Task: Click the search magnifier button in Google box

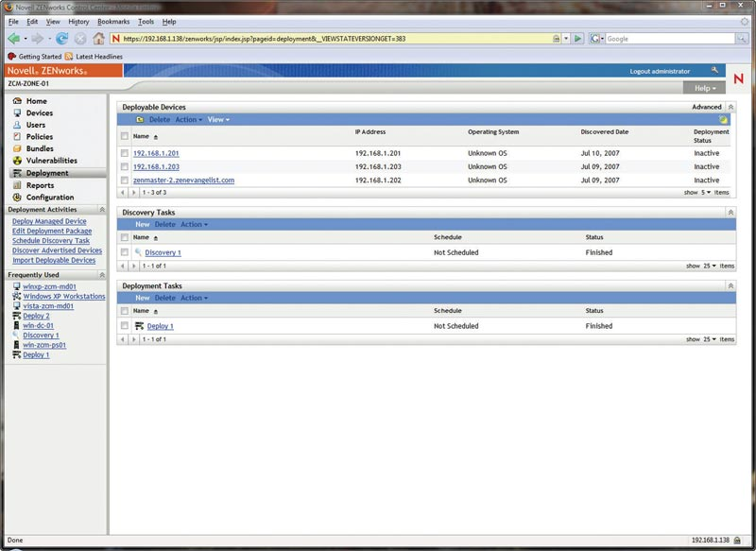Action: [741, 39]
